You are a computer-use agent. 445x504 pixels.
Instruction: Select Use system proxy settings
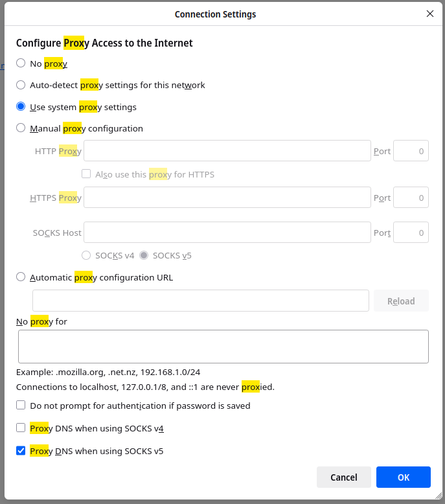coord(21,107)
